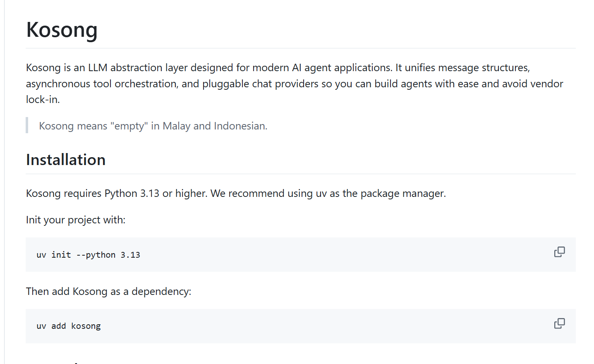Copy the uv init command code
The image size is (594, 364).
coord(559,252)
